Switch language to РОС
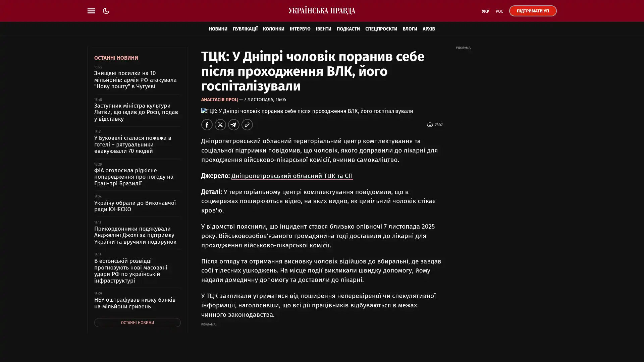This screenshot has height=362, width=644. [x=499, y=11]
